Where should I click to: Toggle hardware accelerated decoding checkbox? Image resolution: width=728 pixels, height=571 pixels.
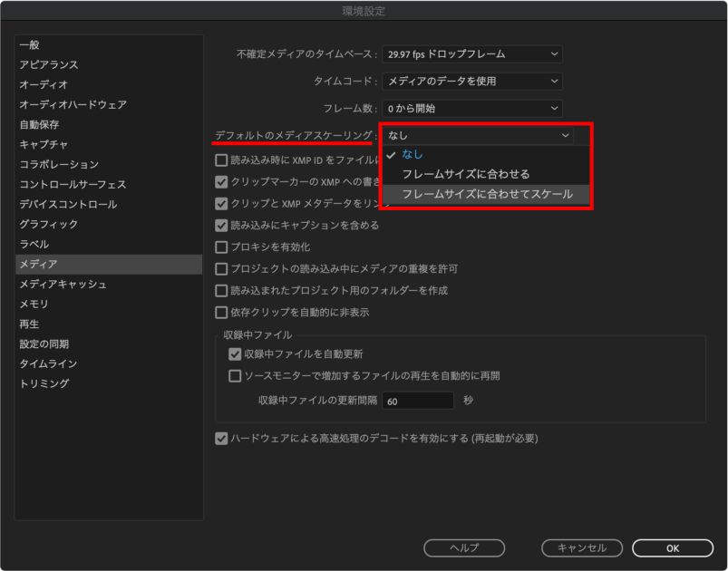(x=221, y=439)
